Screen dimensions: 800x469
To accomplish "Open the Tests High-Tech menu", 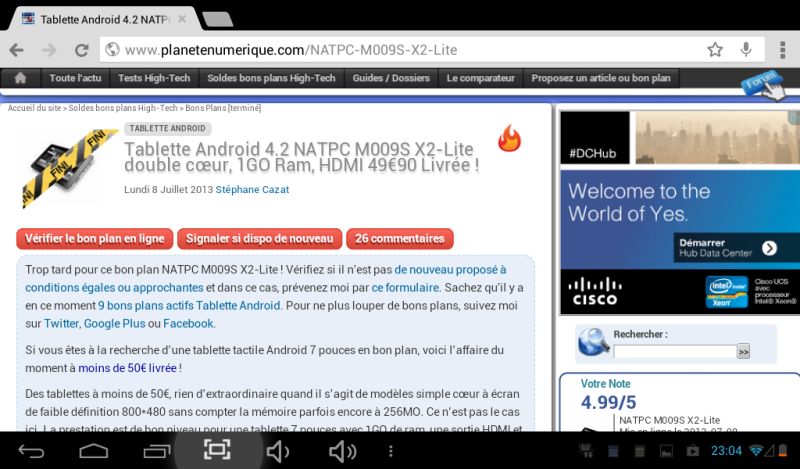I will (x=154, y=78).
